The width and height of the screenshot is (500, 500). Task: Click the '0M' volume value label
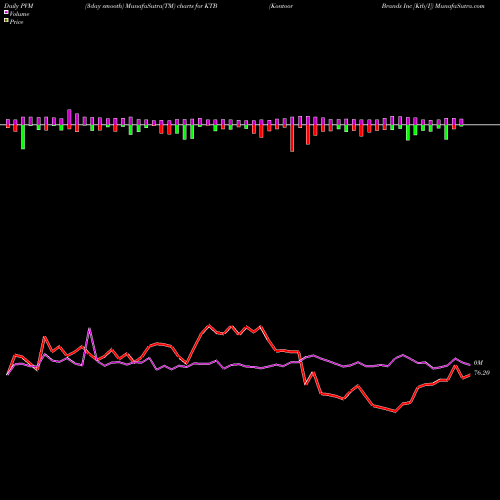[x=478, y=363]
